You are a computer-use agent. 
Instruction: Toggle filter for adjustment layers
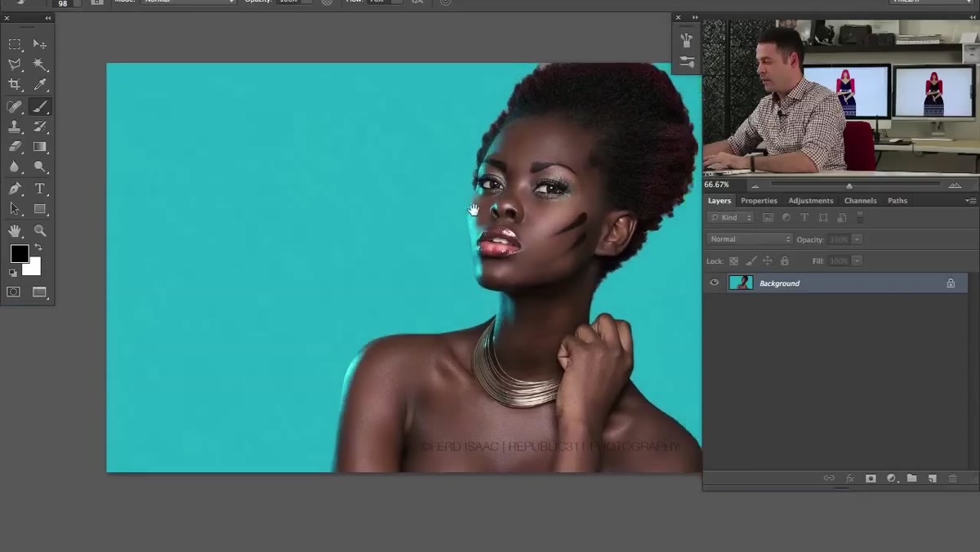pos(786,218)
